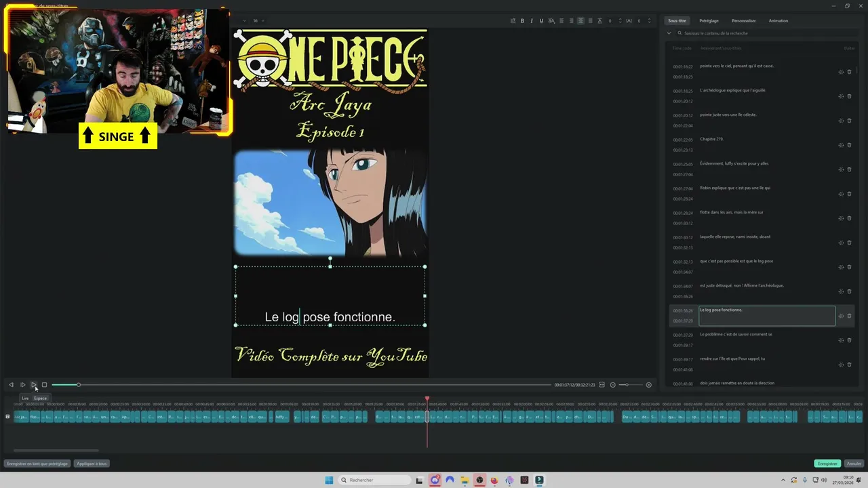Split subtitle 'Robin explique que c'est pas'
Screen dimensions: 868x488
click(x=841, y=194)
